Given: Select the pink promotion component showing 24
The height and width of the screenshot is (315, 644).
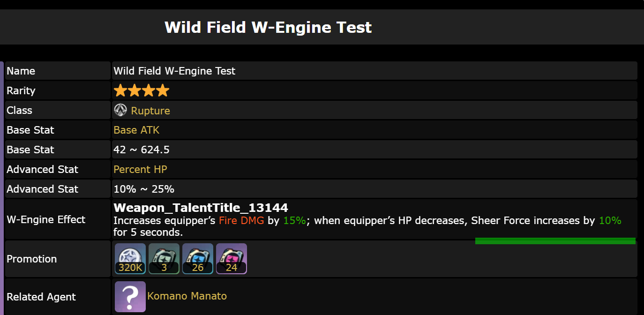Looking at the screenshot, I should [x=232, y=258].
